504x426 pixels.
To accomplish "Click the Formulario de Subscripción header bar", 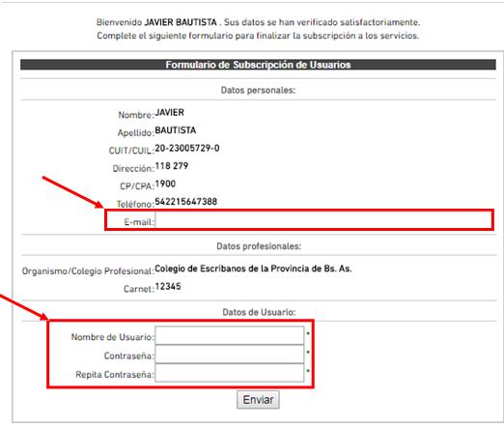I will click(258, 65).
